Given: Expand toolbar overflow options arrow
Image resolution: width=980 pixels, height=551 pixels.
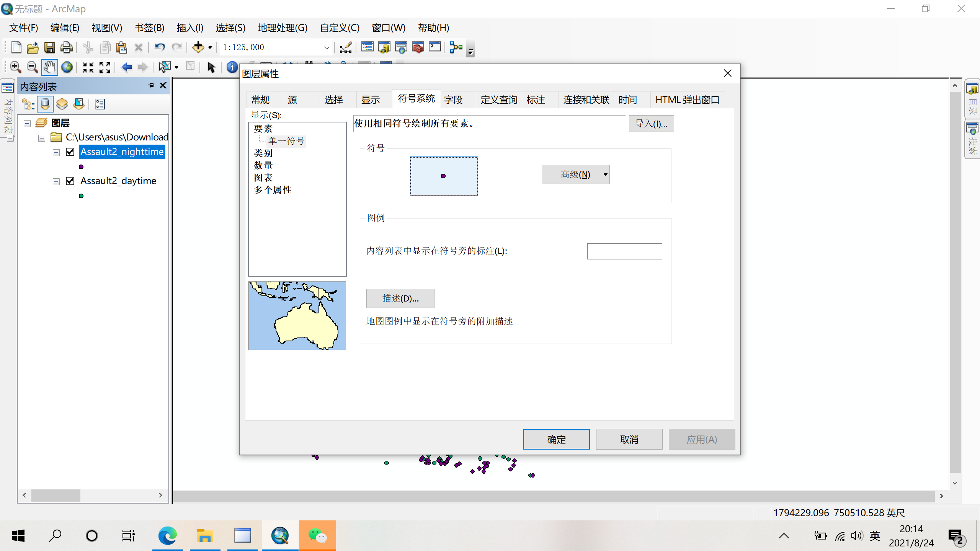Looking at the screenshot, I should click(470, 49).
